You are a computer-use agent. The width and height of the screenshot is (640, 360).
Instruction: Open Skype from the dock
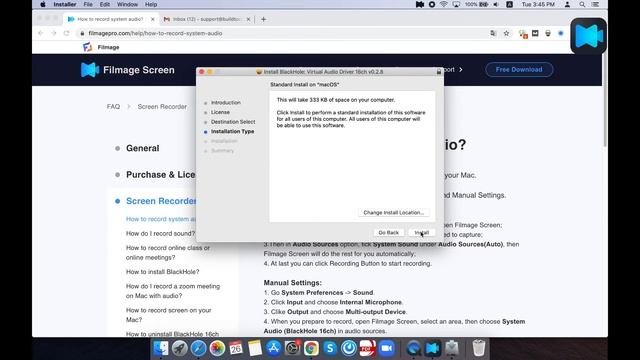click(x=330, y=348)
